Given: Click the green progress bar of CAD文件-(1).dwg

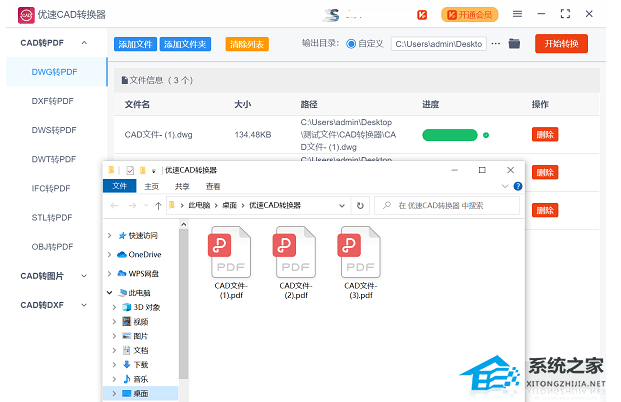Looking at the screenshot, I should click(x=450, y=135).
